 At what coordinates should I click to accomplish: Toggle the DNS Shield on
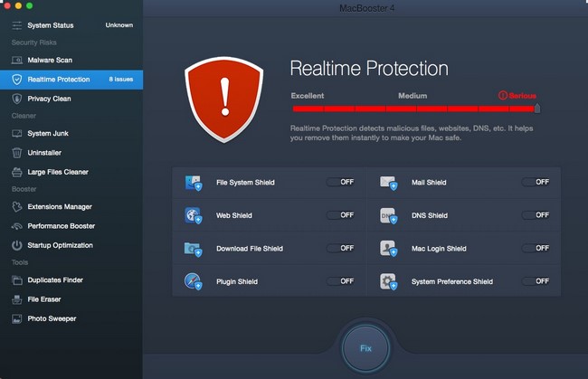click(536, 215)
